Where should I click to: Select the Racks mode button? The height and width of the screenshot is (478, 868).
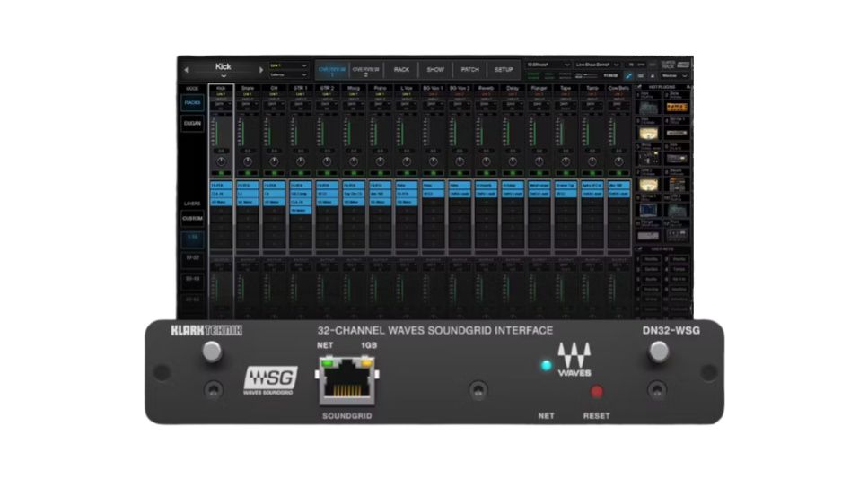[x=193, y=103]
